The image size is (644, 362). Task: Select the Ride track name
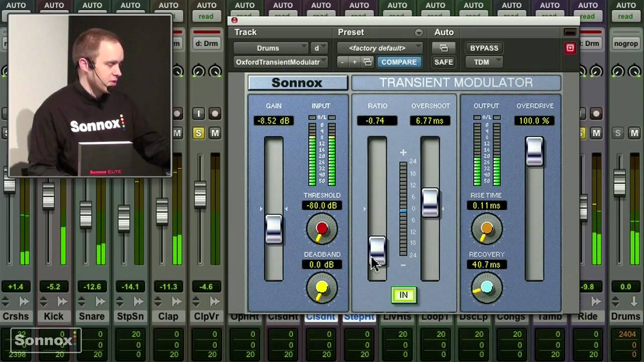pyautogui.click(x=588, y=317)
